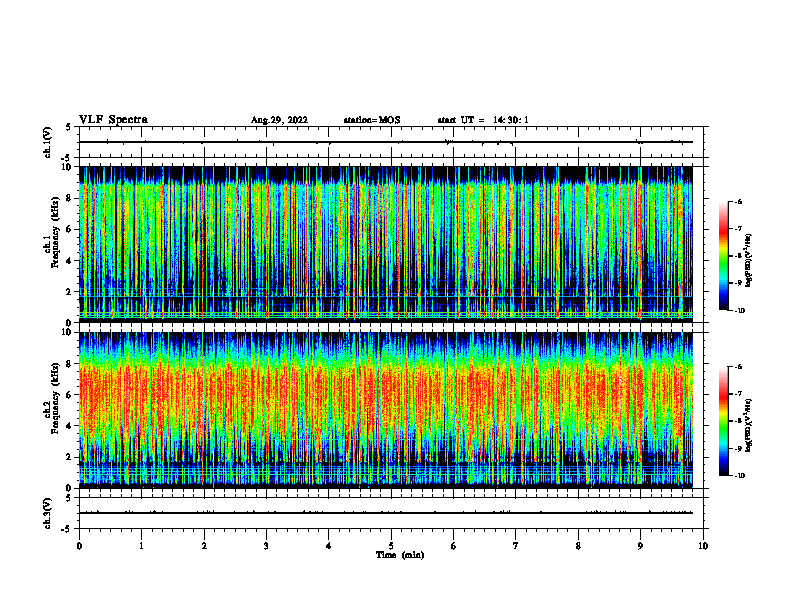This screenshot has width=792, height=612.
Task: Click the time-axis tick label "7"
Action: point(516,546)
